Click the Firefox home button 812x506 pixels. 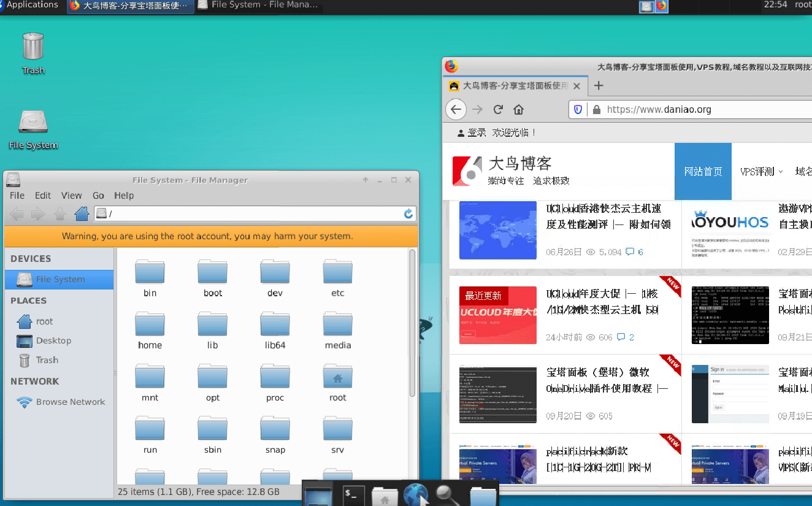(x=519, y=109)
